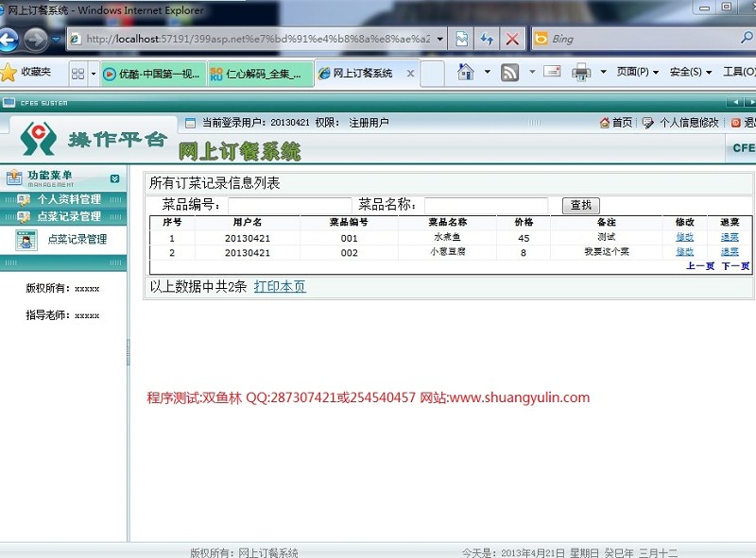
Task: Click the printer icon
Action: pos(581,73)
